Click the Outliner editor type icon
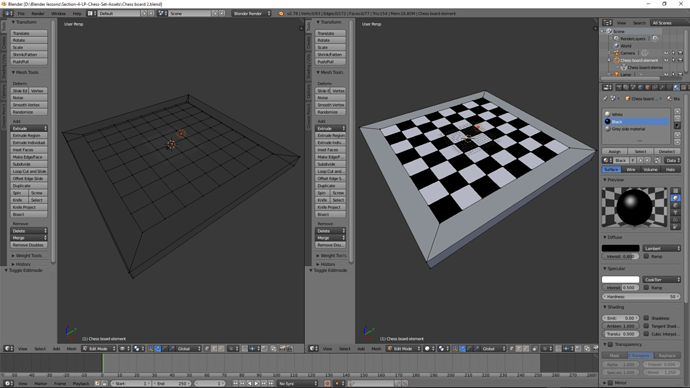690x388 pixels. [x=607, y=22]
